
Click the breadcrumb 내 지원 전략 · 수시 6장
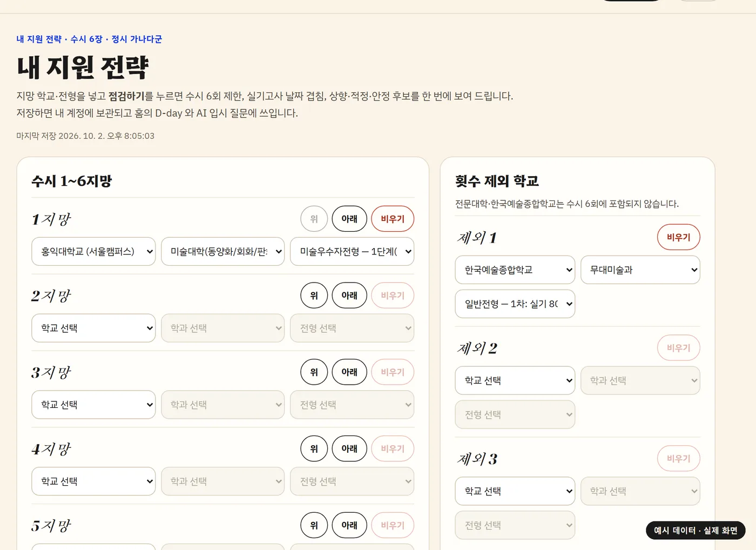click(59, 39)
